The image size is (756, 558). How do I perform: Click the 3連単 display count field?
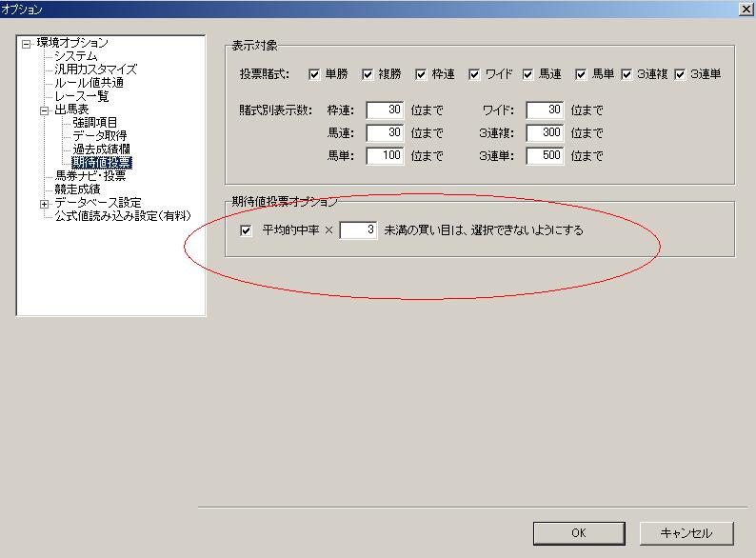[545, 156]
